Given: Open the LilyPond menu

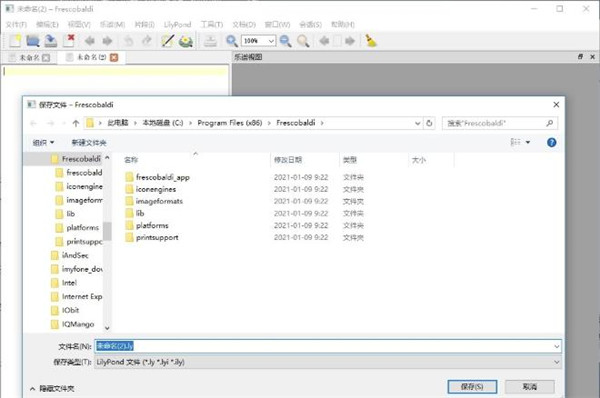Looking at the screenshot, I should (x=177, y=24).
